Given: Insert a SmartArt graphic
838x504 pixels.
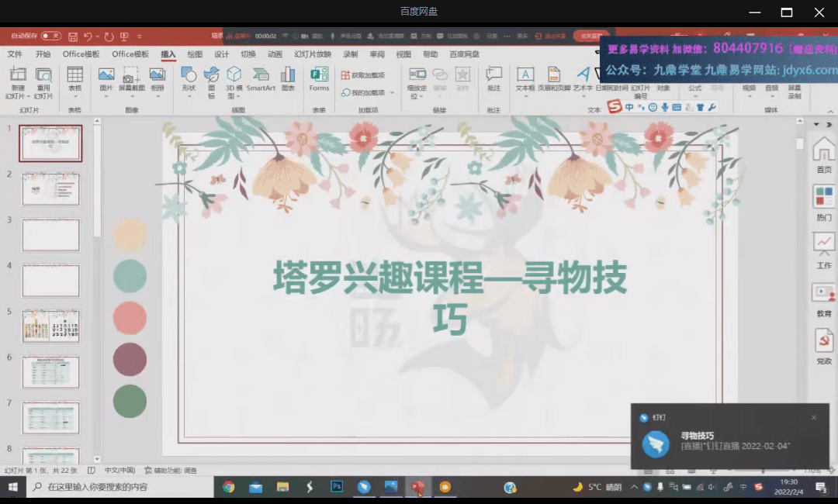Looking at the screenshot, I should pos(261,78).
